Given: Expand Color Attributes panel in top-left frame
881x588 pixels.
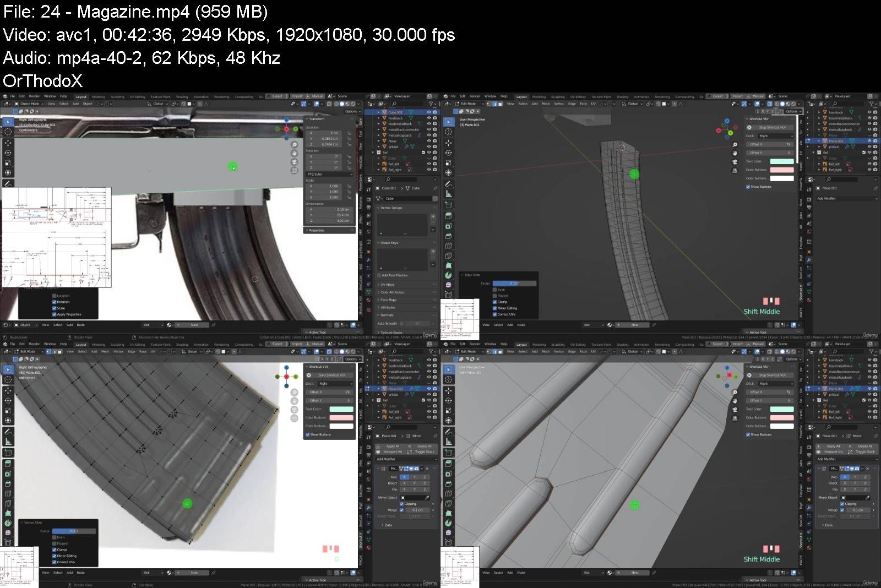Looking at the screenshot, I should click(406, 292).
